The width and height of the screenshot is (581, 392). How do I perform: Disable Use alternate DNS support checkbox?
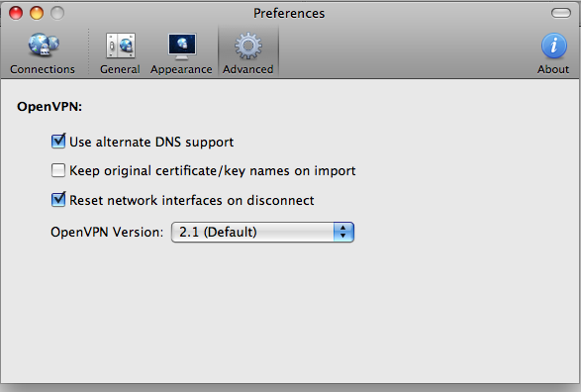click(58, 142)
